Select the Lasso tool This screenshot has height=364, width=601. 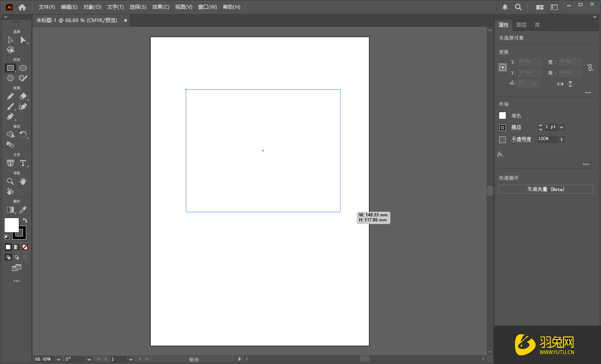(10, 50)
